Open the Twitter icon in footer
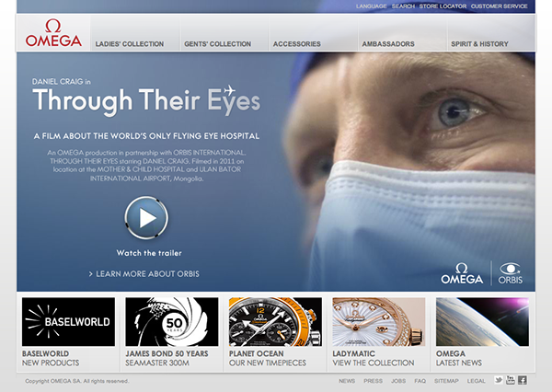 coord(499,380)
